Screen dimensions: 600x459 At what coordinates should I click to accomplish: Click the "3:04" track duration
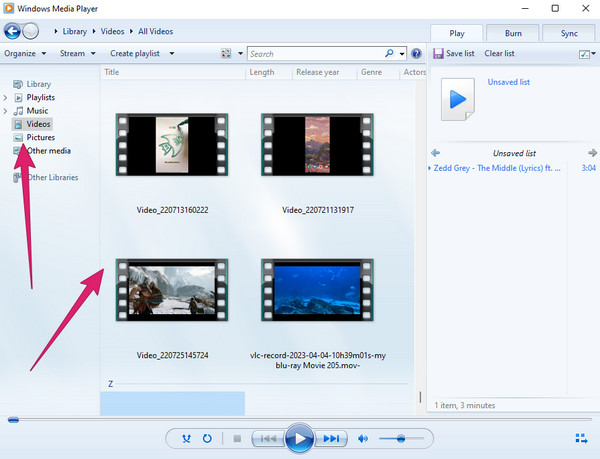(x=589, y=168)
